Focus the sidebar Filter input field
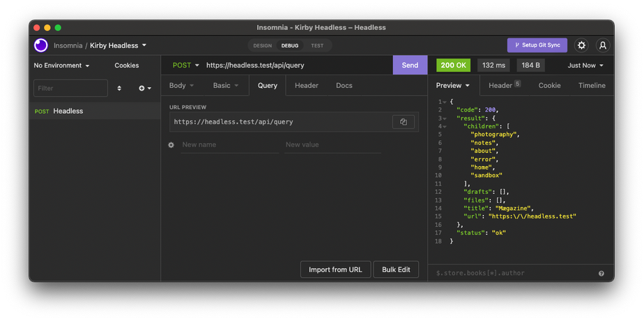The height and width of the screenshot is (321, 644). [x=70, y=89]
